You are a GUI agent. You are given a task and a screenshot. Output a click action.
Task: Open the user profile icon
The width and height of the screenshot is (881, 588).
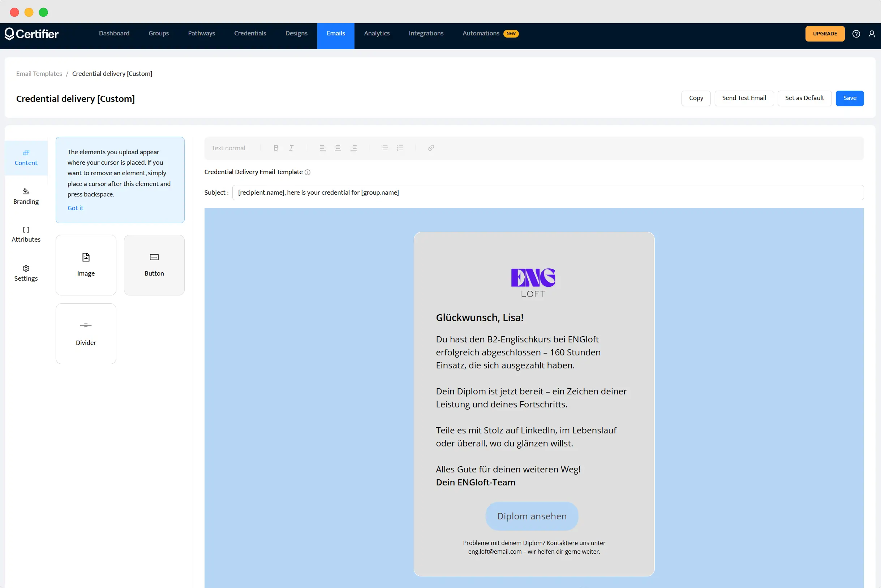tap(872, 34)
